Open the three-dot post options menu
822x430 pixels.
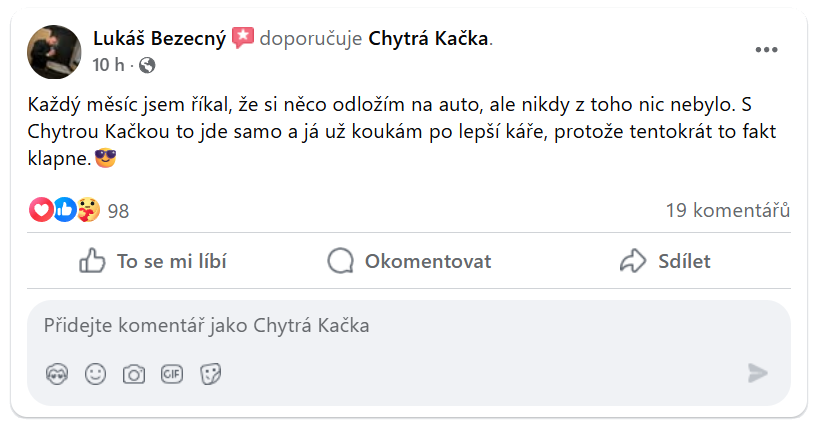point(766,50)
